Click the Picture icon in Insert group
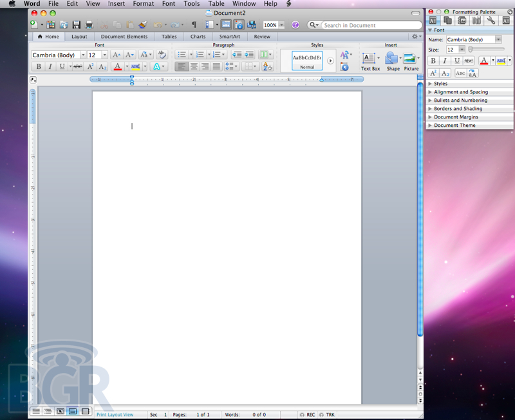 tap(411, 61)
